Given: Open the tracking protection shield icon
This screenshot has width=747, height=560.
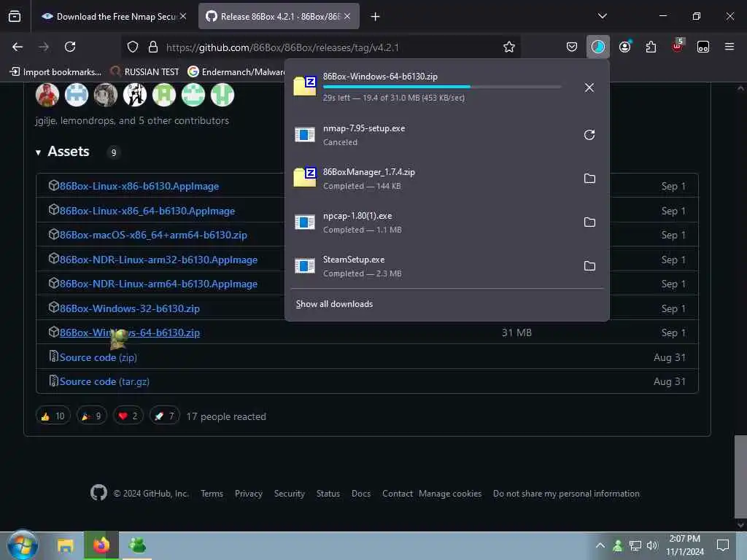Looking at the screenshot, I should point(133,47).
